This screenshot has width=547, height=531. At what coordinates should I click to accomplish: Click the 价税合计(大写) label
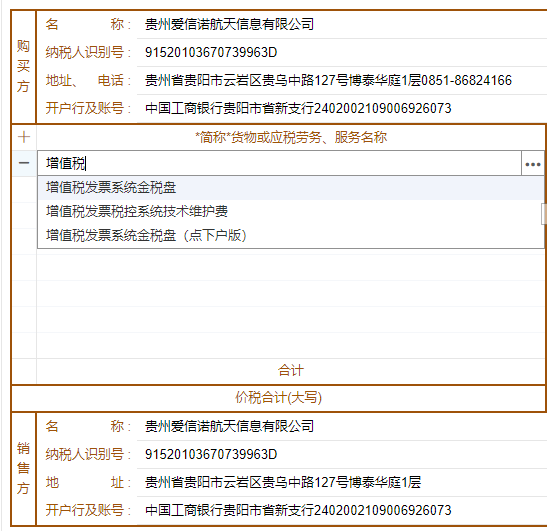[278, 397]
